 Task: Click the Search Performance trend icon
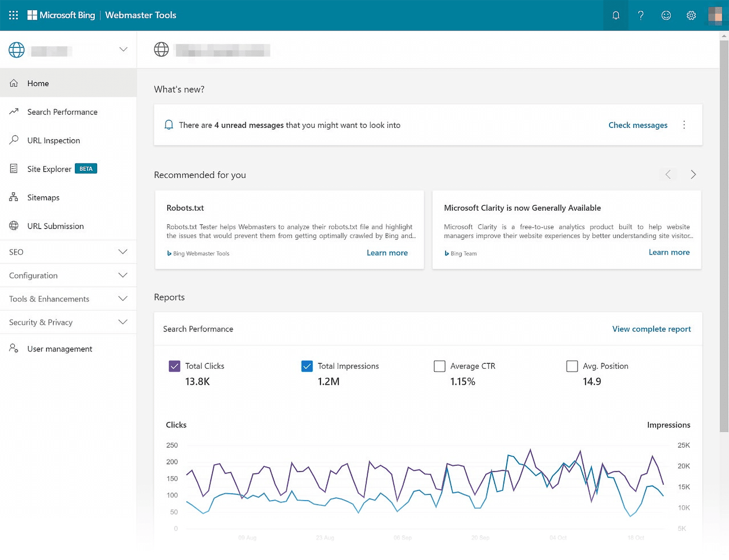coord(14,111)
